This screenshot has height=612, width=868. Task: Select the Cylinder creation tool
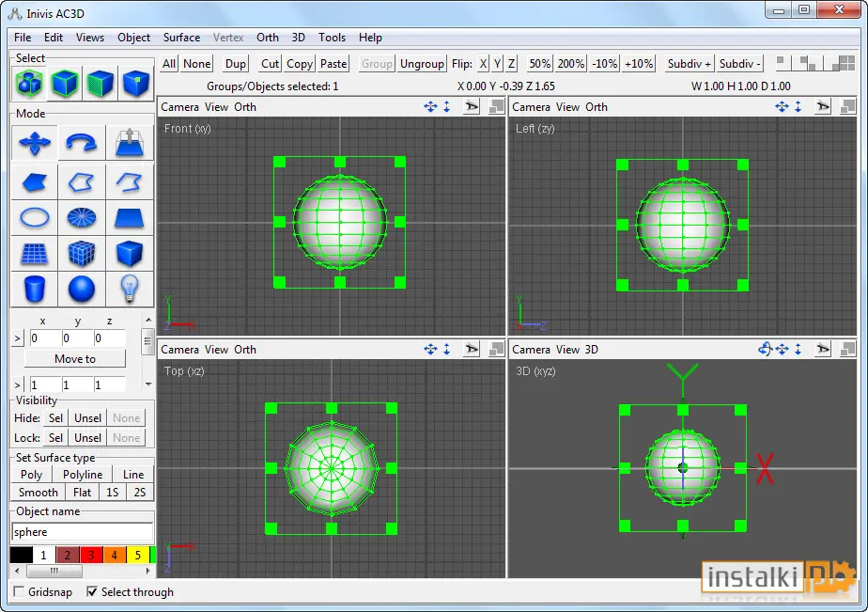(35, 290)
